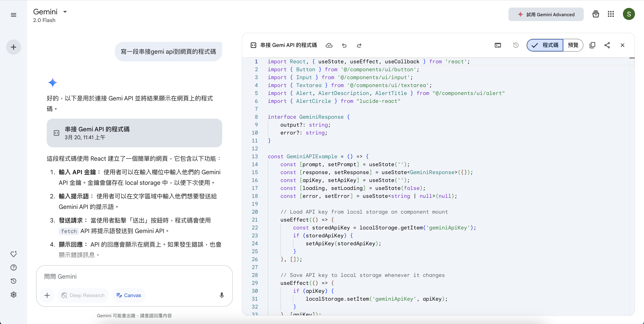Copy the code with copy icon

tap(592, 45)
